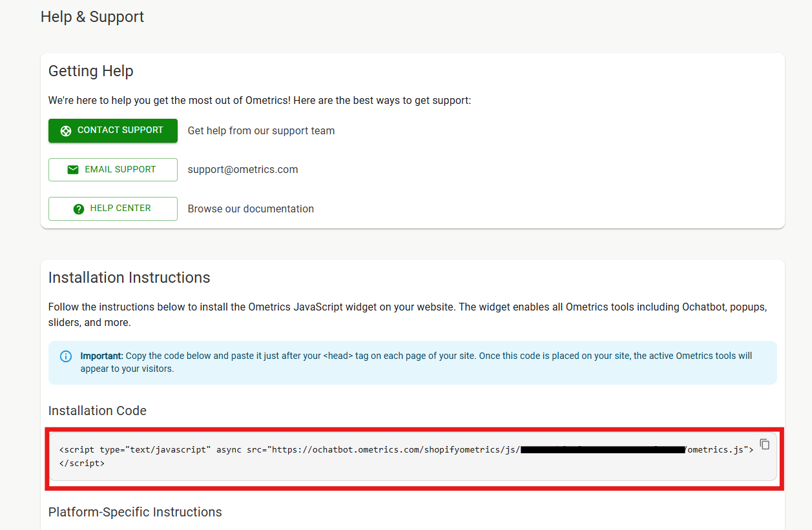Click the closing </script> code line
The width and height of the screenshot is (812, 530).
81,463
